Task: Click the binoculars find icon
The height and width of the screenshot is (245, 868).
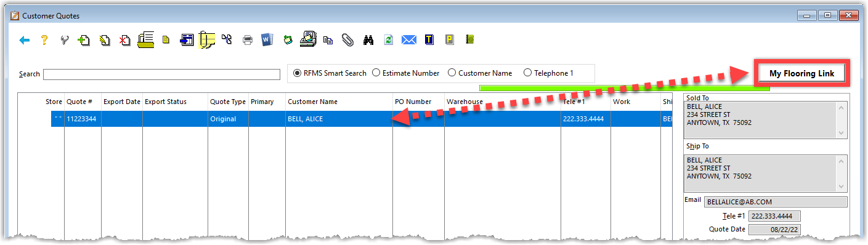Action: point(368,40)
